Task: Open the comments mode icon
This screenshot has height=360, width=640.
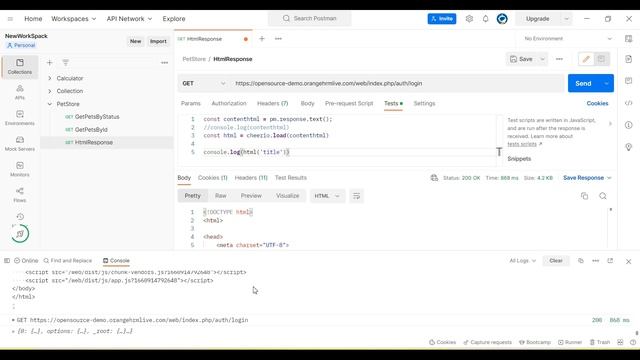Action: [x=601, y=59]
